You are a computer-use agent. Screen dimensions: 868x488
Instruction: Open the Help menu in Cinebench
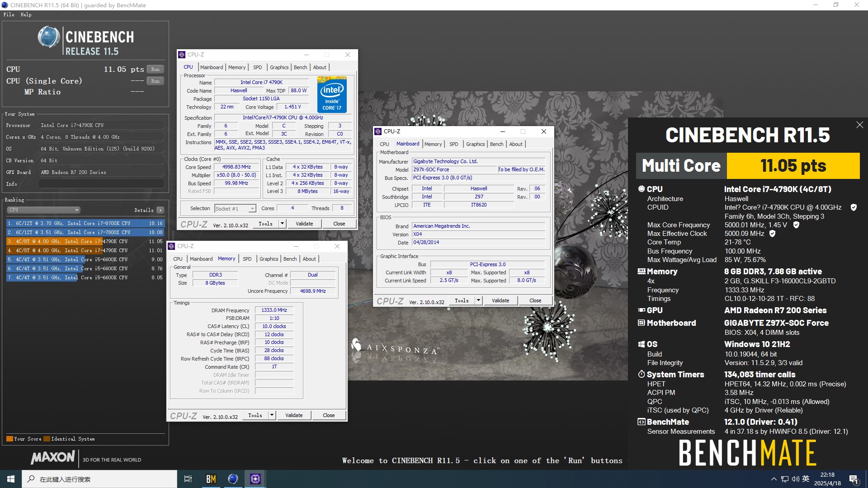pos(26,14)
